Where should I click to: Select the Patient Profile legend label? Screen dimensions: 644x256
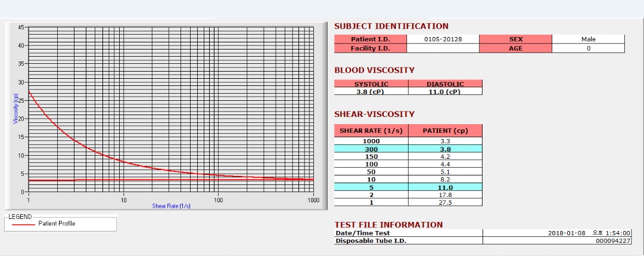tap(57, 224)
